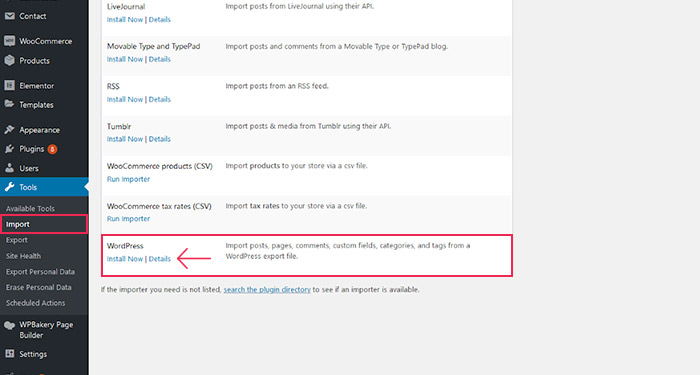Open Erase Personal Data
Screen dimensions: 700x375
point(38,287)
